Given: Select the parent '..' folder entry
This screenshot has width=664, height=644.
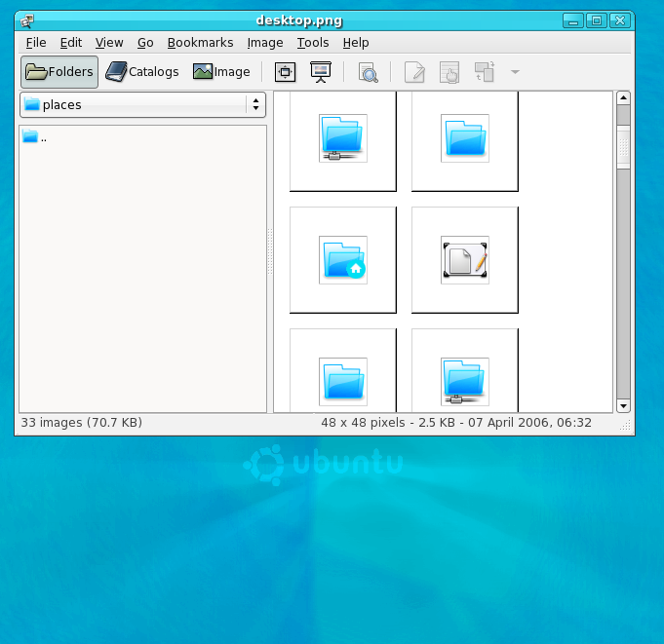Looking at the screenshot, I should coord(34,137).
